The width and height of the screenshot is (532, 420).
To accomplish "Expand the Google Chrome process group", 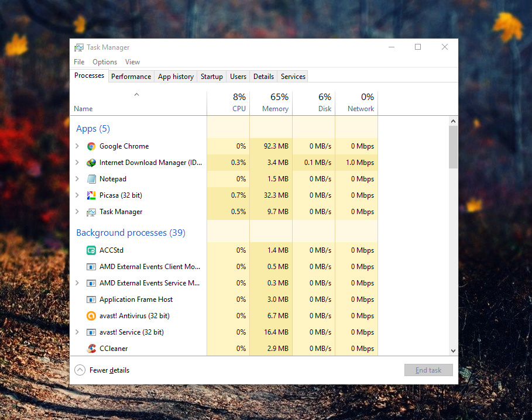I will click(77, 146).
